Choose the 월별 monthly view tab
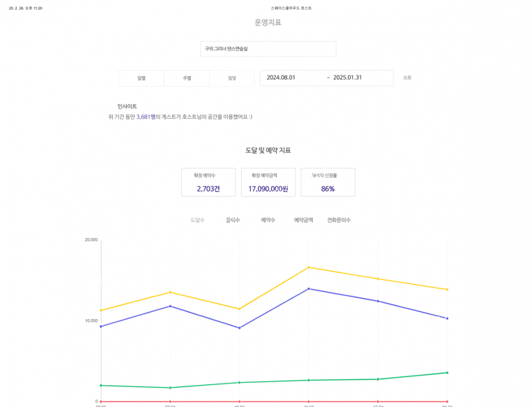Viewport: 532px width, 407px height. click(232, 78)
